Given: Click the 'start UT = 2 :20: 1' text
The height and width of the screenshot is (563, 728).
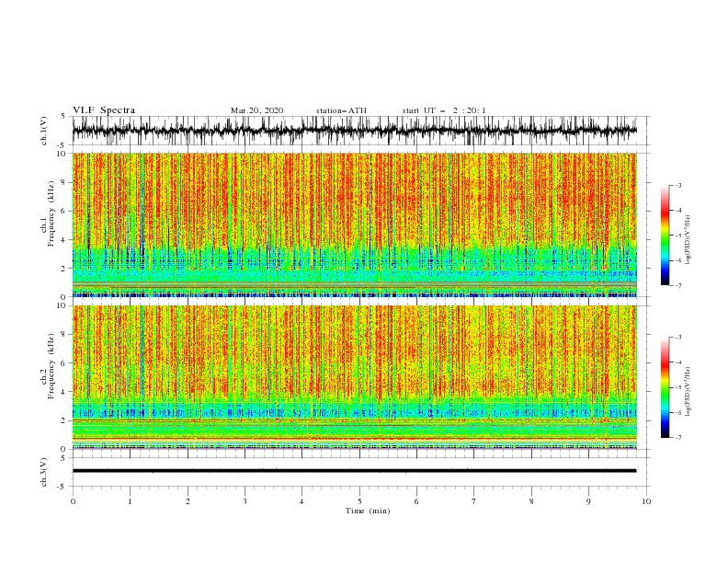Looking at the screenshot, I should (444, 110).
